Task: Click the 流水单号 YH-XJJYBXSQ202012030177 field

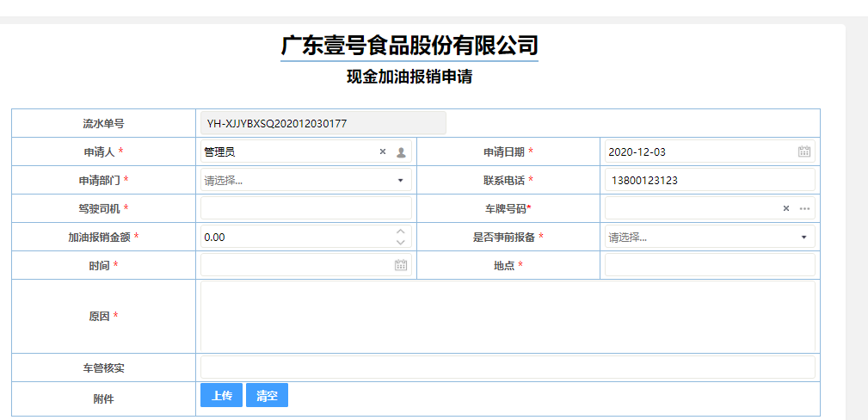Action: [323, 123]
